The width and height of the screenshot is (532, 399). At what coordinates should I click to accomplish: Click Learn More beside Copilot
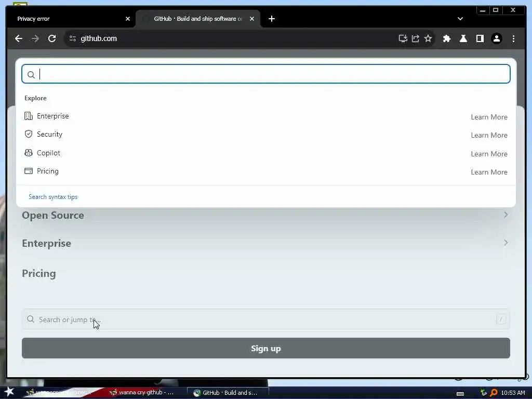click(x=489, y=154)
